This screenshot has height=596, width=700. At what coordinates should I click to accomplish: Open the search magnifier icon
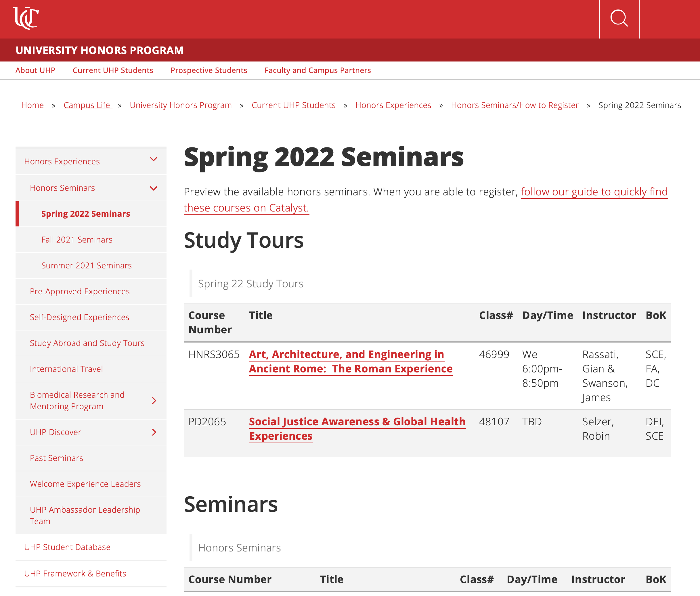[x=619, y=18]
